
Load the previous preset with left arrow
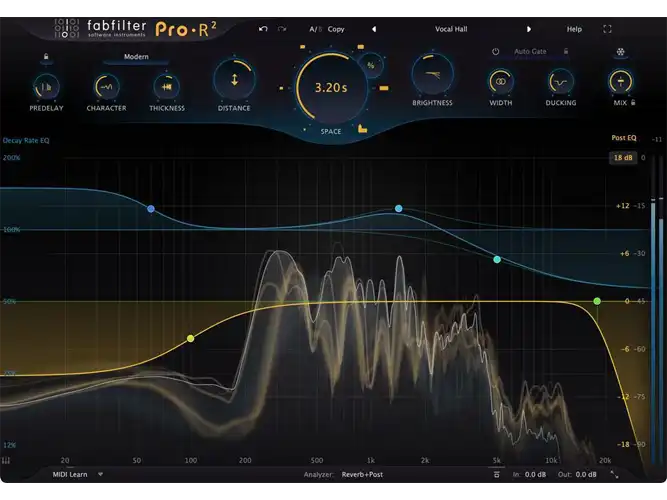point(374,29)
